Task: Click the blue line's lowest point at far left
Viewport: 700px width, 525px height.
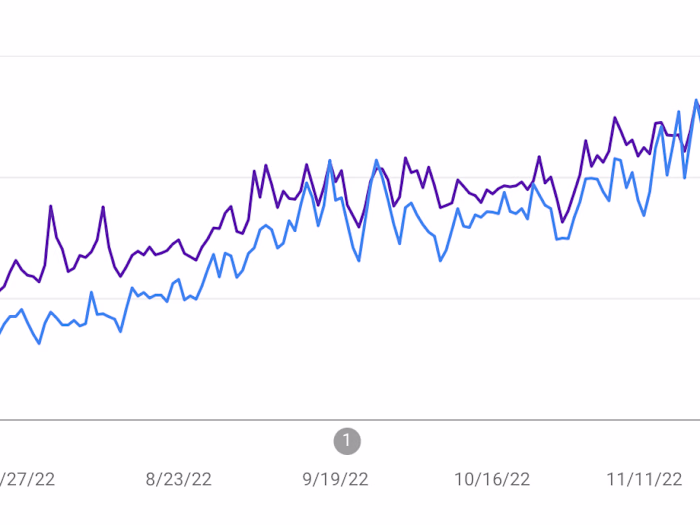Action: pyautogui.click(x=39, y=343)
